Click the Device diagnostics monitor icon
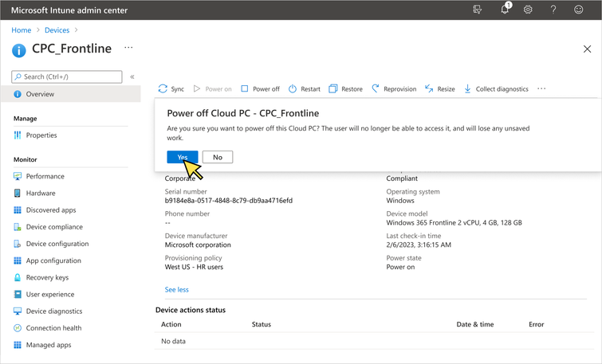 18,311
